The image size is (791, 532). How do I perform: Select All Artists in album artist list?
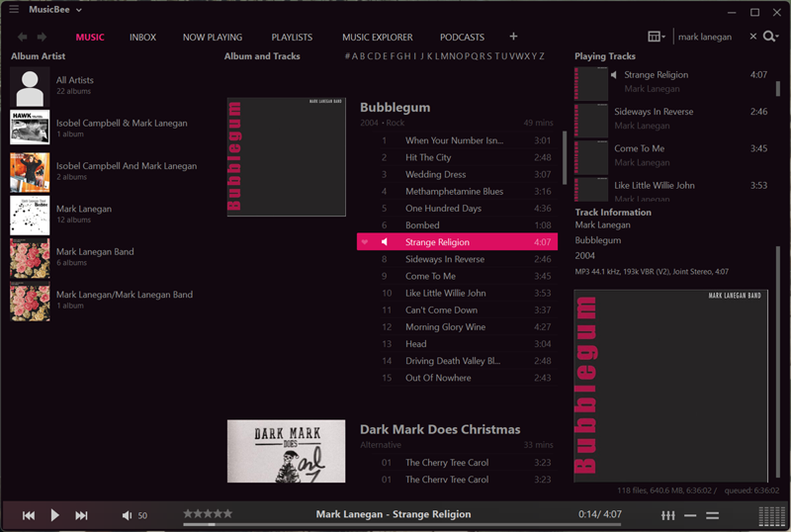pyautogui.click(x=106, y=86)
